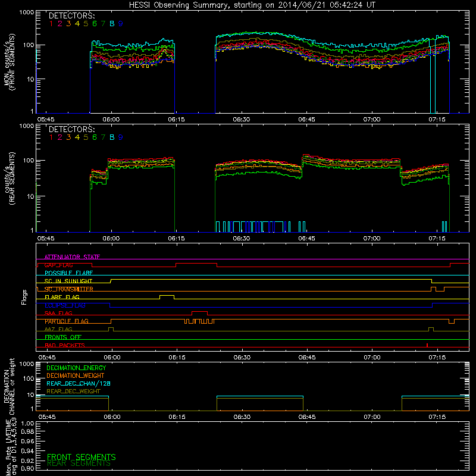Image resolution: width=476 pixels, height=476 pixels.
Task: Select the ECLIPSE_FLAG label
Action: click(x=65, y=305)
